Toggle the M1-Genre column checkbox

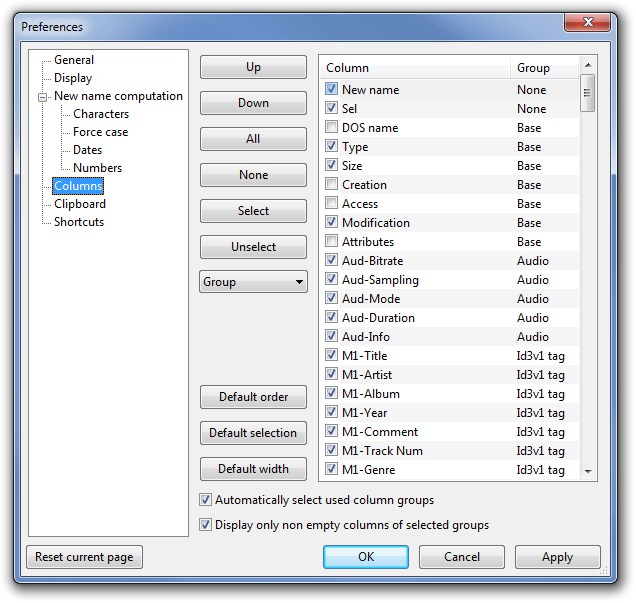point(331,469)
